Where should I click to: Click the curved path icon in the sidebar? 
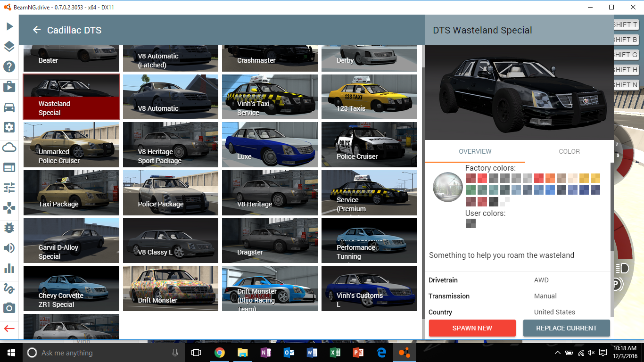click(9, 288)
